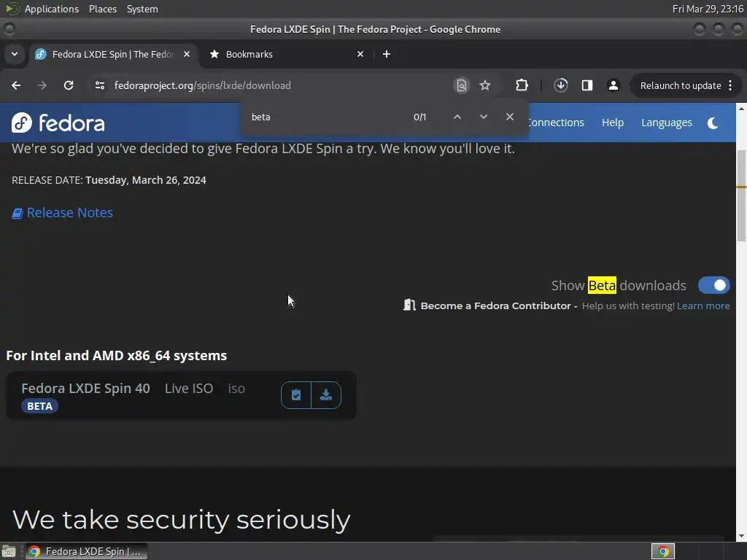Select the Fedora LXDE Spin tab
The width and height of the screenshot is (747, 560).
tap(113, 54)
